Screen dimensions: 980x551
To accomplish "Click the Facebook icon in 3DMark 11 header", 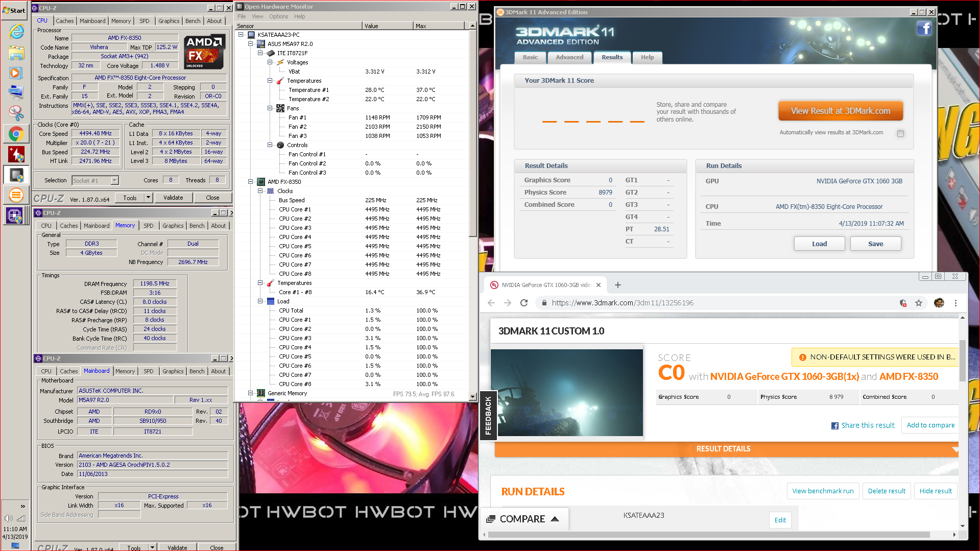I will [924, 29].
